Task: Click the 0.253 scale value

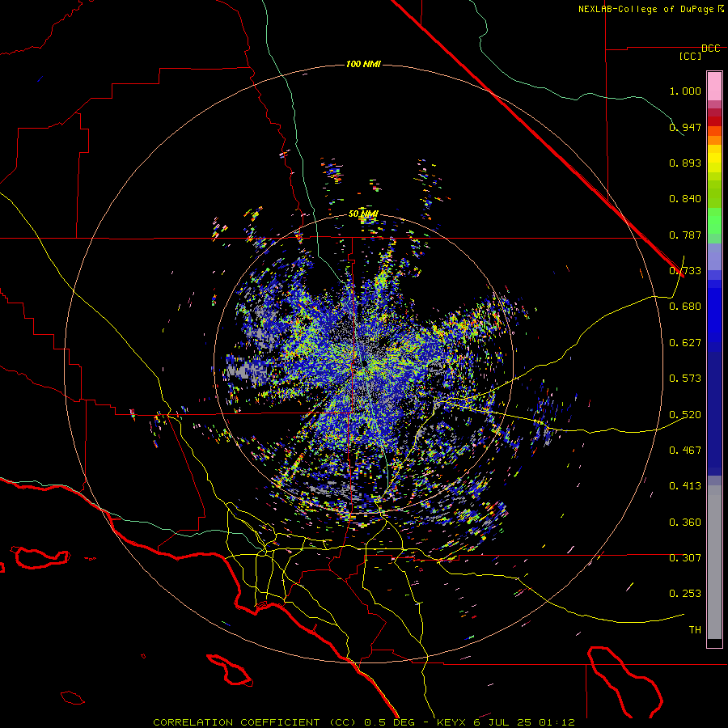Action: pyautogui.click(x=685, y=594)
